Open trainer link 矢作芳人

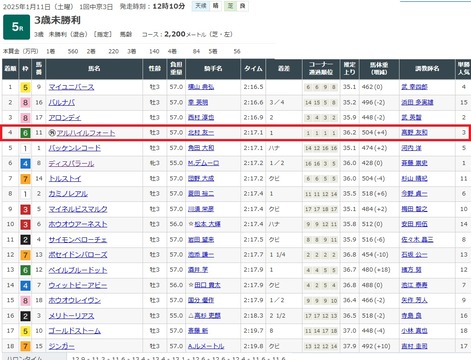(x=414, y=300)
